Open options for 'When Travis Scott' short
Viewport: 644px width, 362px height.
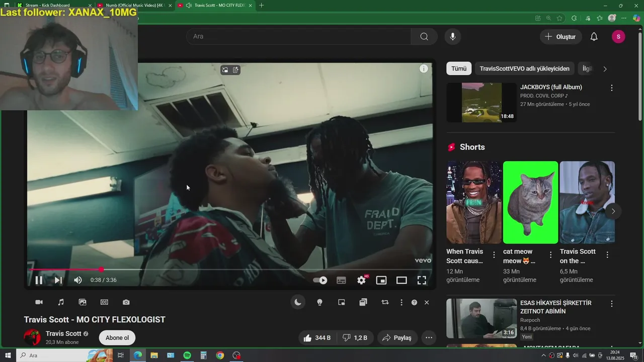coord(494,255)
